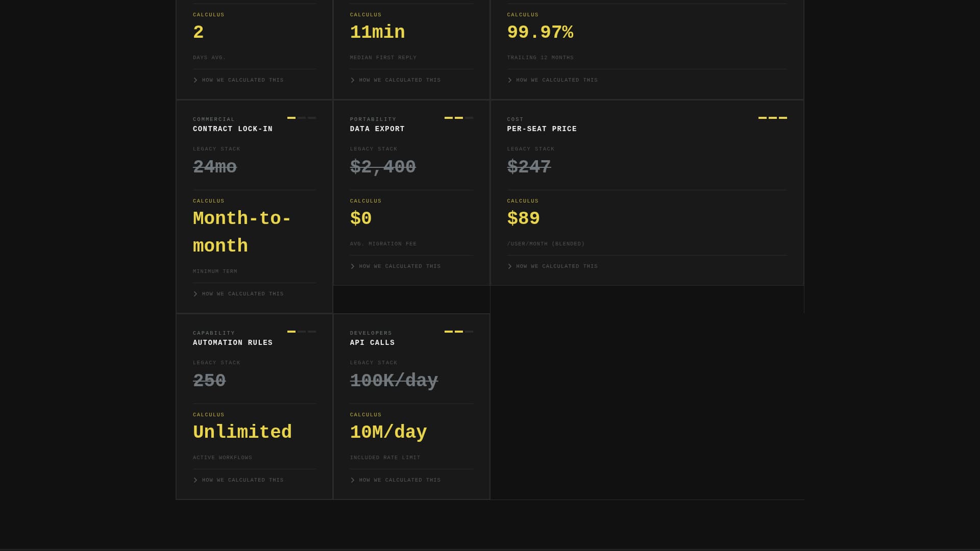Viewport: 980px width, 551px height.
Task: Click the "API CALLS" heading
Action: [372, 343]
